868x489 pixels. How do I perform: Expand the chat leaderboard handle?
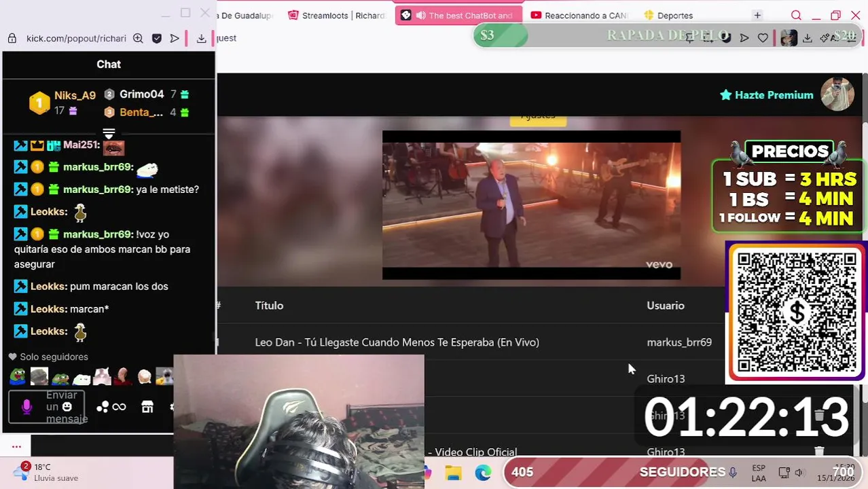[109, 132]
